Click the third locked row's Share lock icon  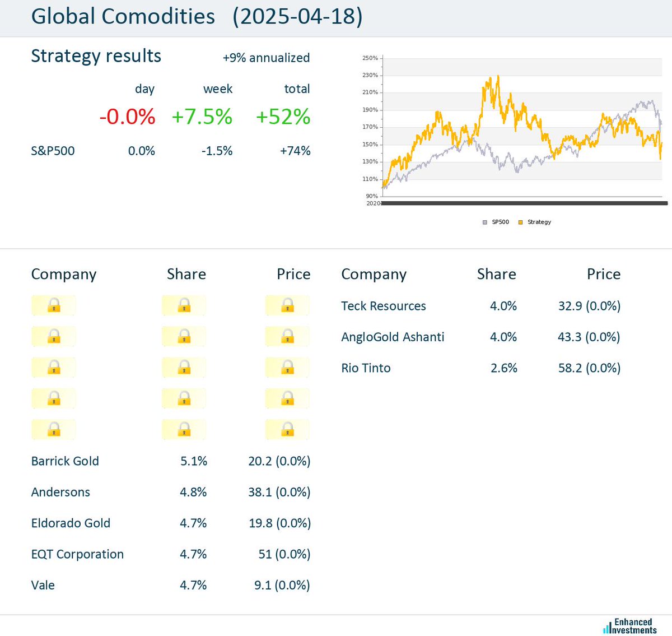(184, 368)
